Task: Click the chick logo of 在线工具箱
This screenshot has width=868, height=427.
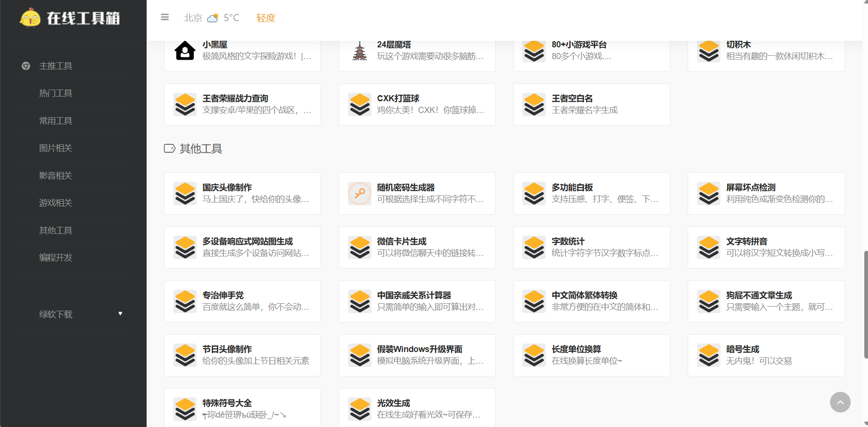Action: [30, 18]
